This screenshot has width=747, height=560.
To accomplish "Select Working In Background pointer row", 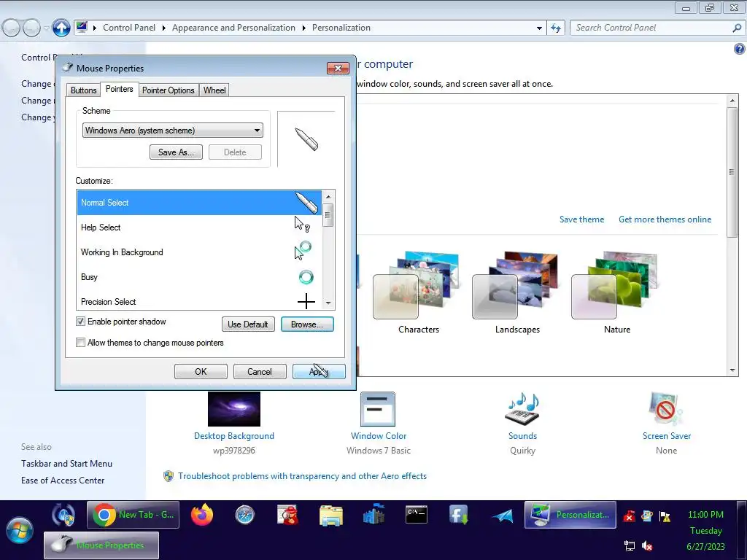I will coord(199,252).
